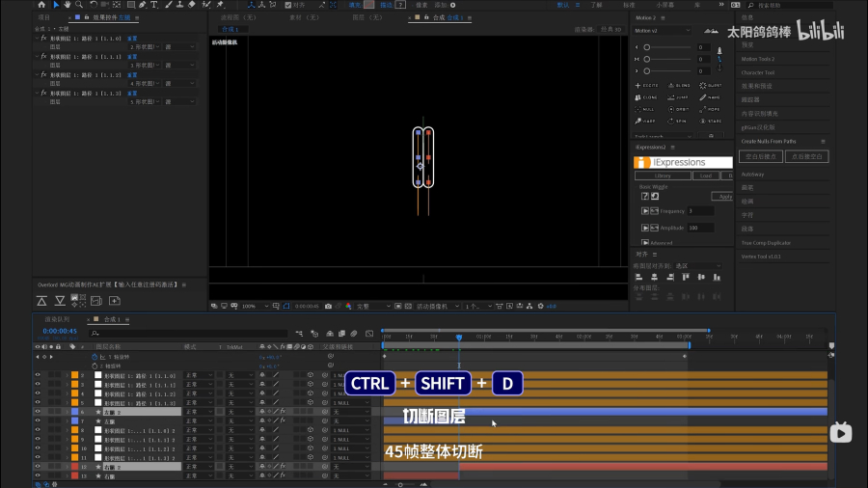
Task: Click the fill color swatch in toolbar
Action: pos(368,5)
